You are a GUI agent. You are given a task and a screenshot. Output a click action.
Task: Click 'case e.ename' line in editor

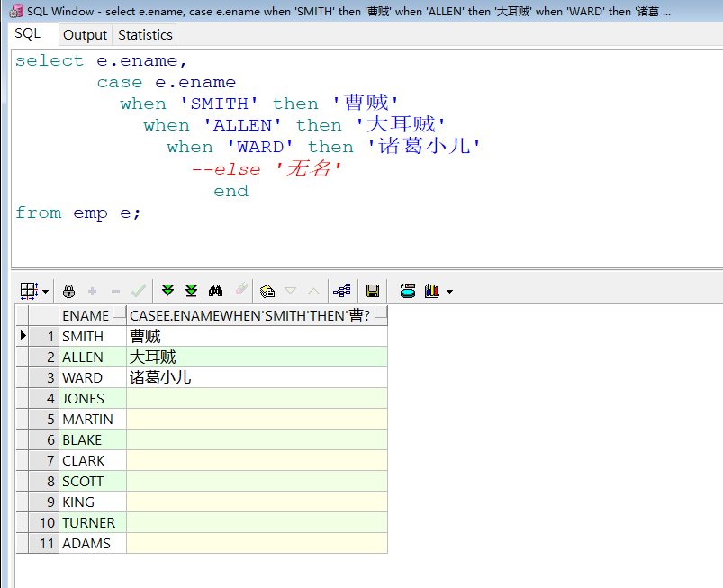[167, 82]
